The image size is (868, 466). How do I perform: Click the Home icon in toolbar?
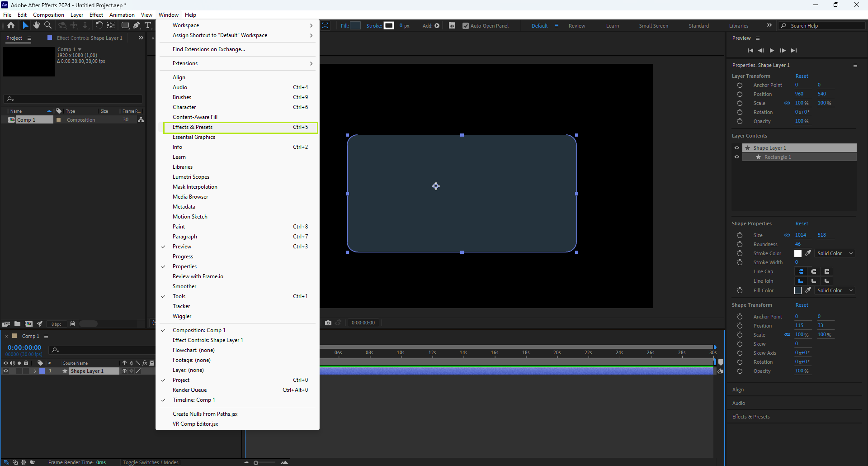(x=11, y=25)
